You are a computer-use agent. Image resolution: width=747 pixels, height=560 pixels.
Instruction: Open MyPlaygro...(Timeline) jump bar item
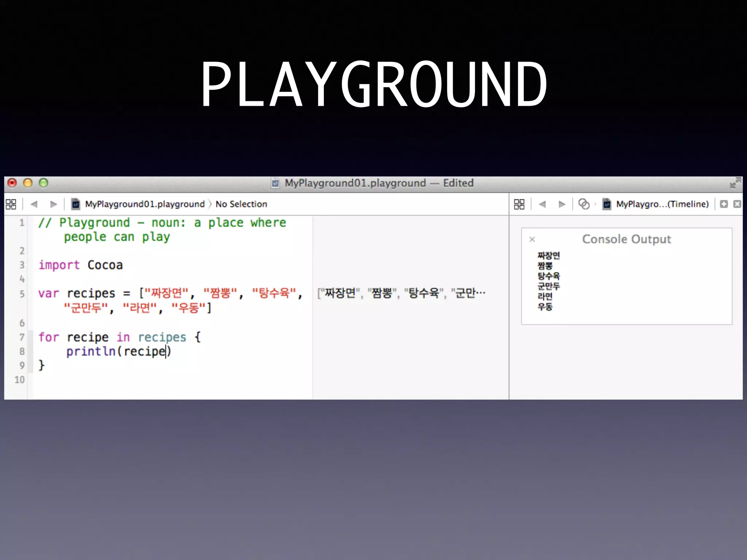point(662,204)
